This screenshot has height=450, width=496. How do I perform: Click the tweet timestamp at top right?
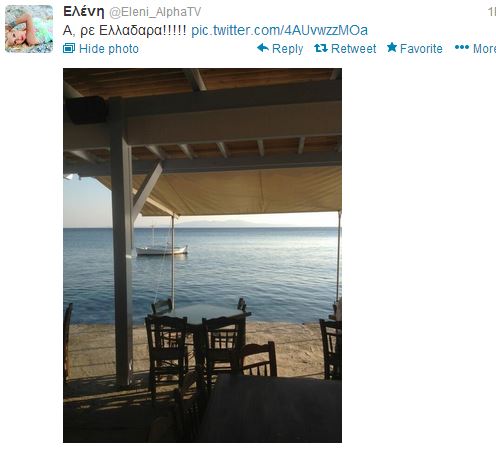(492, 12)
